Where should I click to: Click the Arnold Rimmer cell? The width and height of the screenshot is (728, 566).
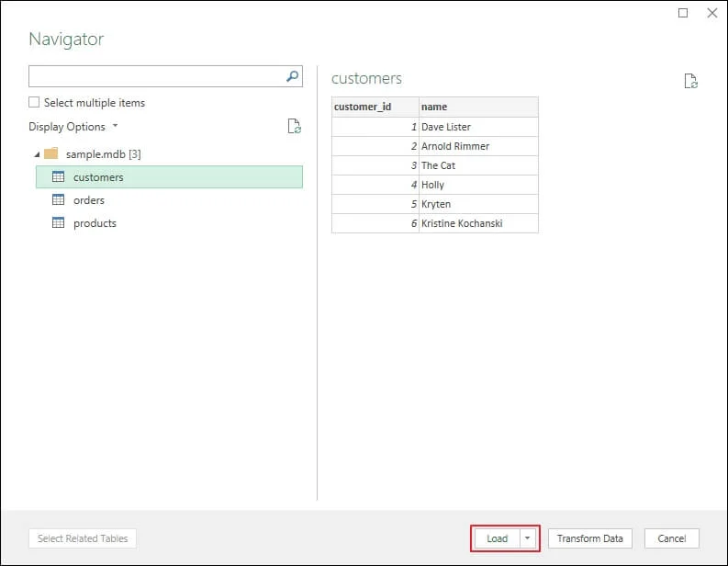pyautogui.click(x=478, y=146)
